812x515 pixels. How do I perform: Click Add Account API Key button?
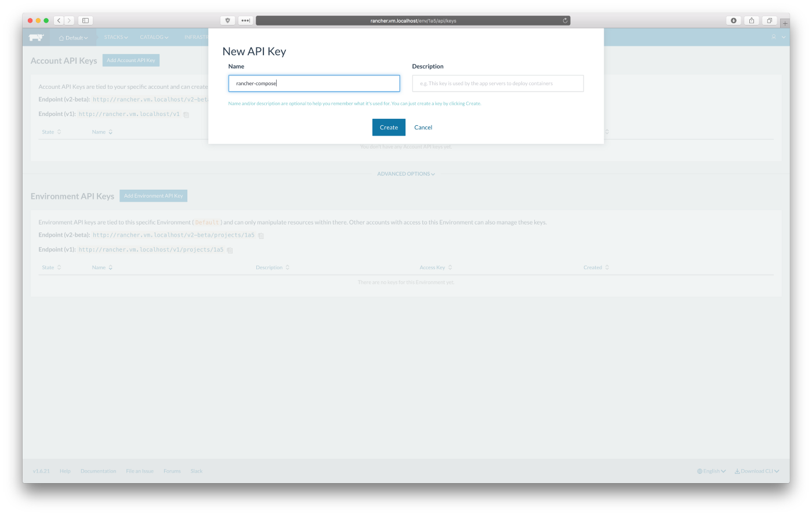tap(131, 60)
